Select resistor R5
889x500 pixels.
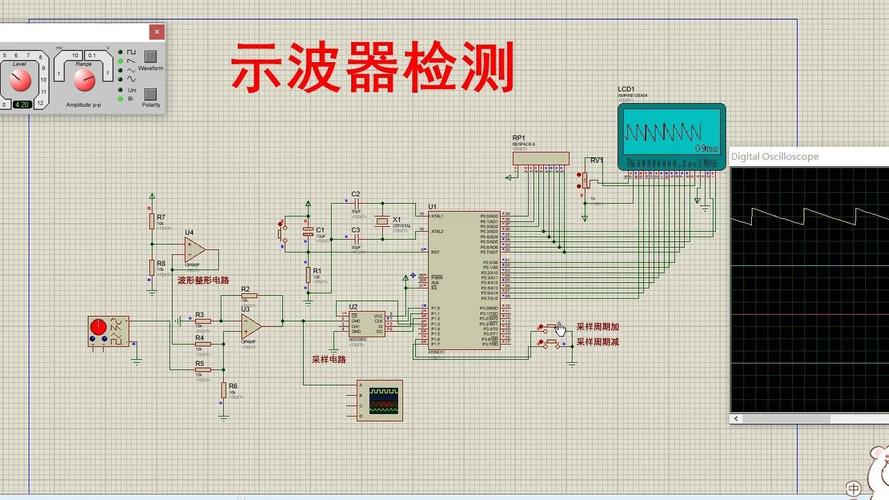[x=202, y=370]
